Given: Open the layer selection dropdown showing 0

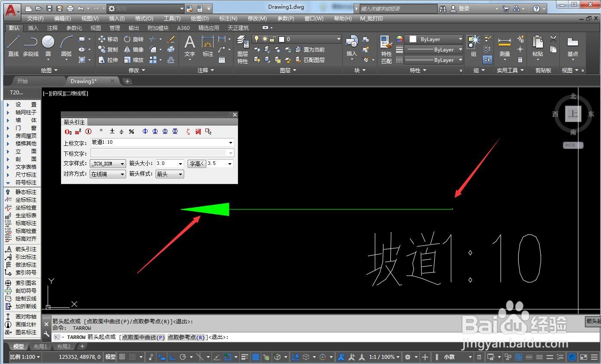Looking at the screenshot, I should pos(297,39).
